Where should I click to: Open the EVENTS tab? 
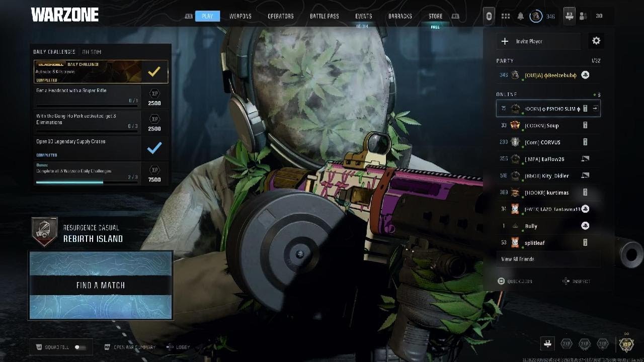coord(363,16)
